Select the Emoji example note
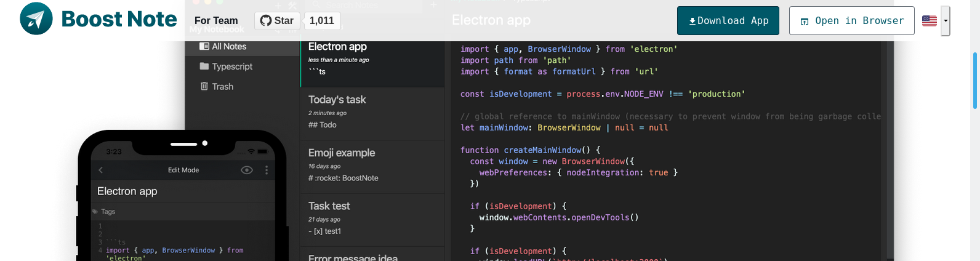This screenshot has height=261, width=980. (x=372, y=167)
